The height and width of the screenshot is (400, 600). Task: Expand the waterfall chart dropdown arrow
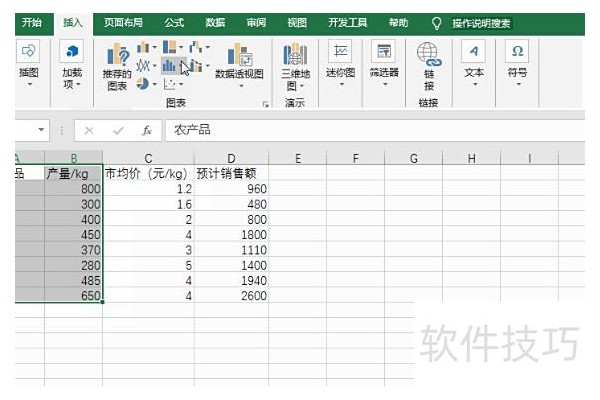coord(208,47)
